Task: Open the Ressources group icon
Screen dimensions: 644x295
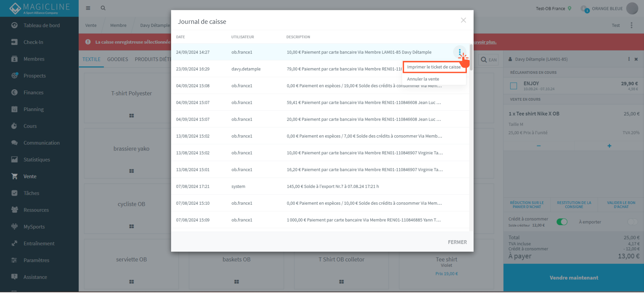Action: tap(14, 210)
